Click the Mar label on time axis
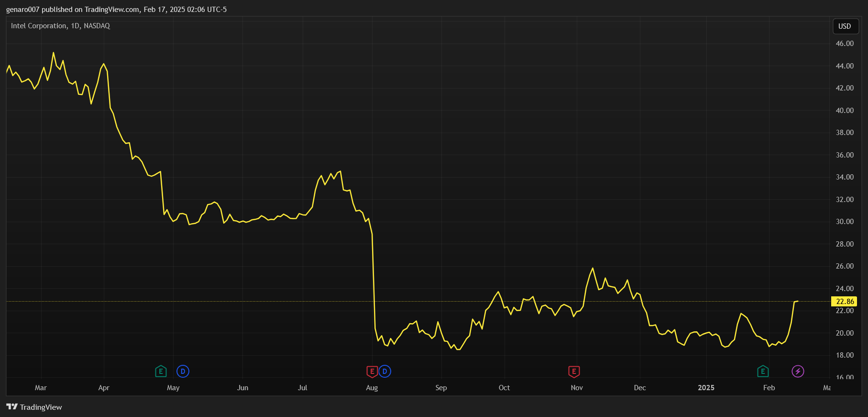Viewport: 868px width, 417px height. 41,388
